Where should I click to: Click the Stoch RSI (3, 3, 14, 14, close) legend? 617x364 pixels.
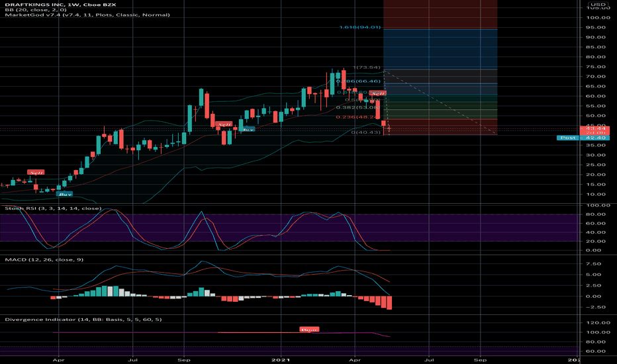tap(53, 208)
